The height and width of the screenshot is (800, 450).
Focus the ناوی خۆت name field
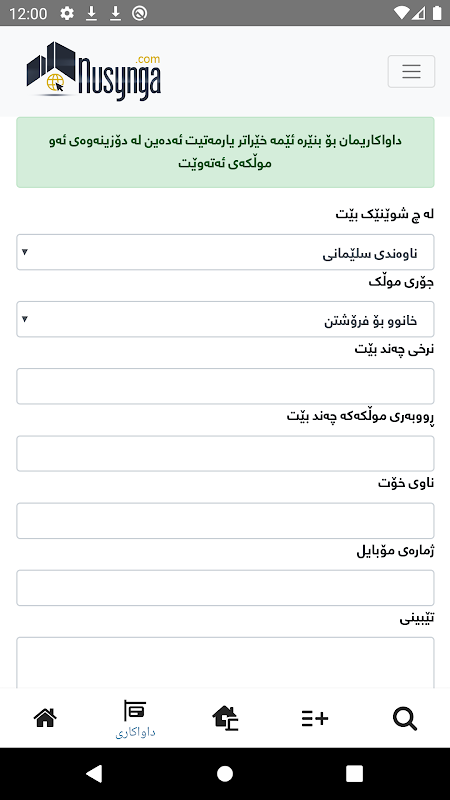pos(226,520)
